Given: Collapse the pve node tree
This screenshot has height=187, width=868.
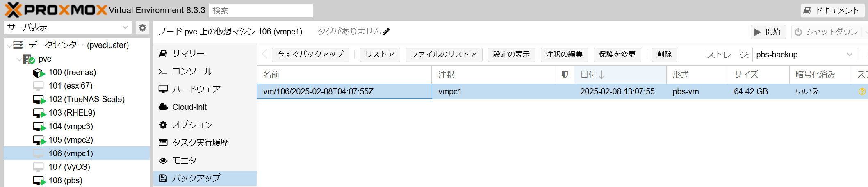Looking at the screenshot, I should [19, 59].
